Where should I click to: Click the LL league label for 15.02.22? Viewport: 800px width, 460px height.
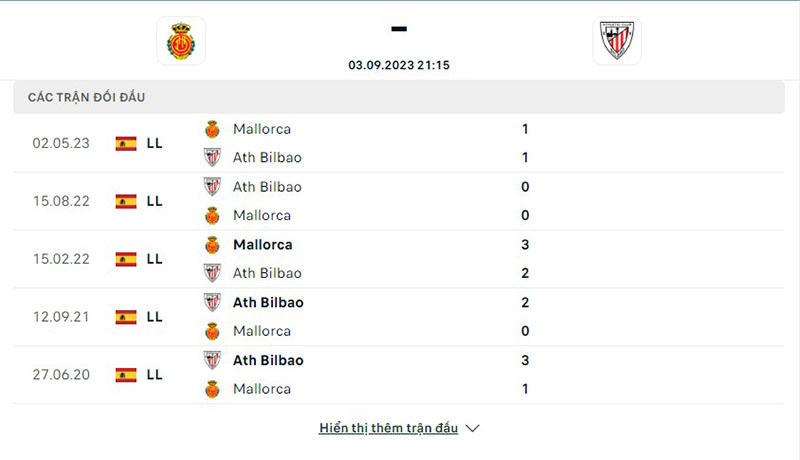(154, 259)
